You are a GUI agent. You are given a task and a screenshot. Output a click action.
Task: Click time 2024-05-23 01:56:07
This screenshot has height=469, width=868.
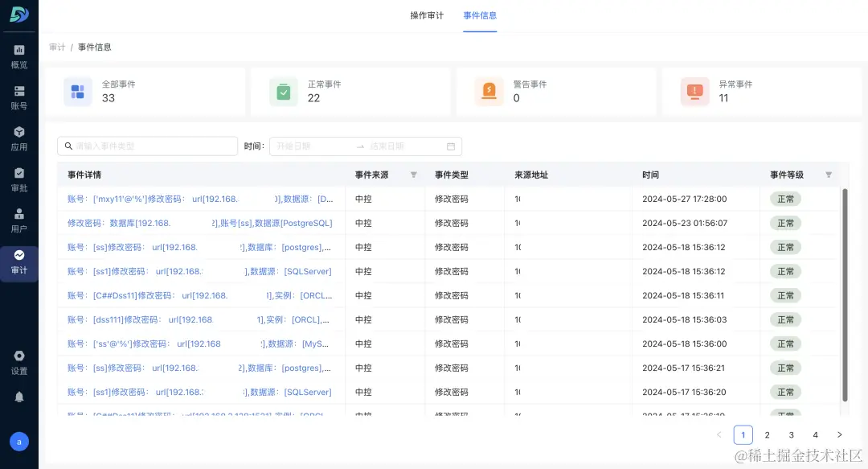[684, 223]
